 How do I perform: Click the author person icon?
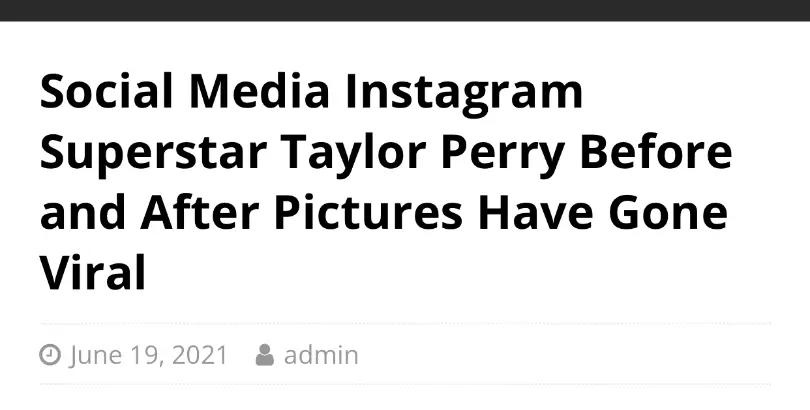coord(264,355)
